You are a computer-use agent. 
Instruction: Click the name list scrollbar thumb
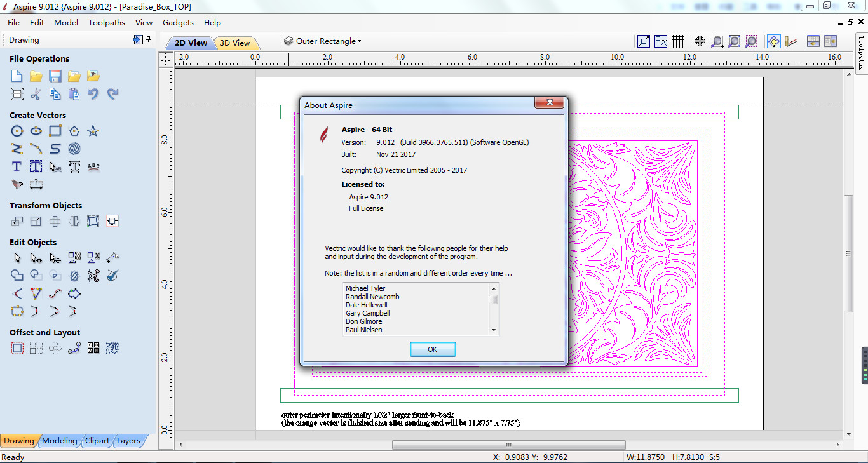coord(493,300)
